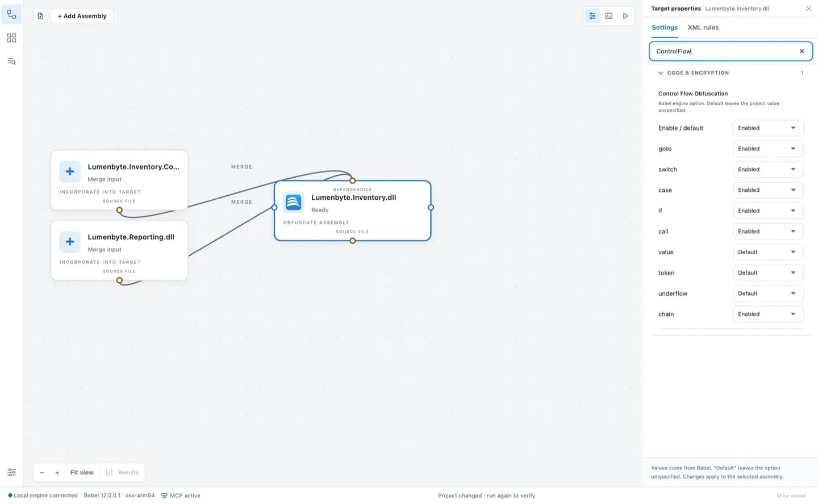
Task: Switch to the XML rules tab
Action: (x=703, y=27)
